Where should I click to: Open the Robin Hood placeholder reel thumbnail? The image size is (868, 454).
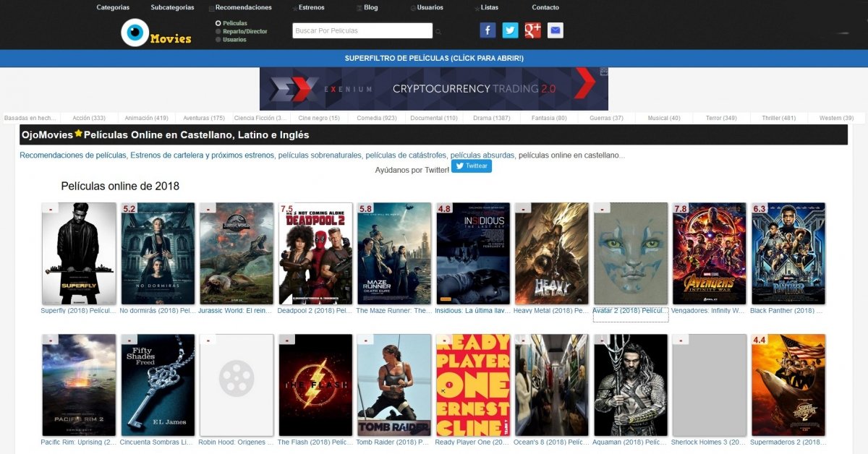point(237,385)
